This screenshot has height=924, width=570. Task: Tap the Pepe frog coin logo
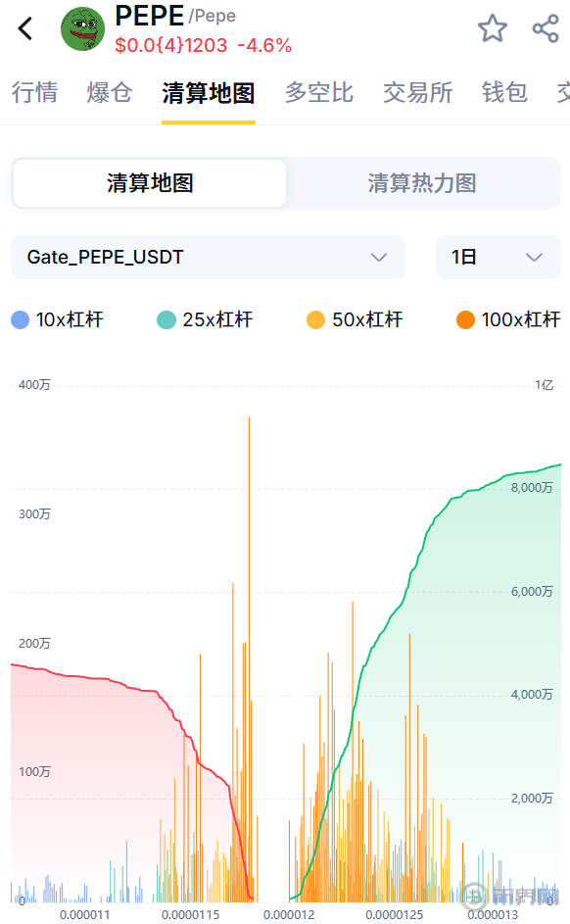point(82,28)
